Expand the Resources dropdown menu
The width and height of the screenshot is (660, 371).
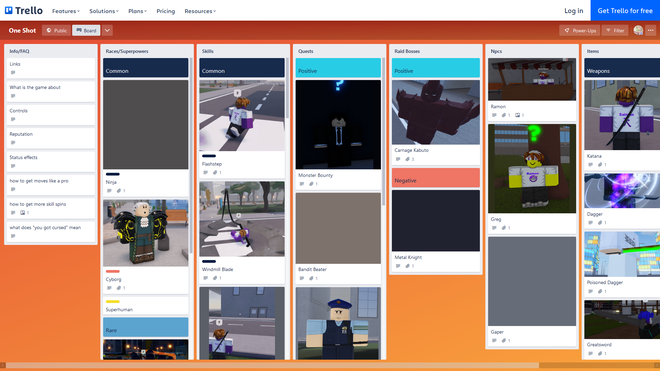point(200,11)
